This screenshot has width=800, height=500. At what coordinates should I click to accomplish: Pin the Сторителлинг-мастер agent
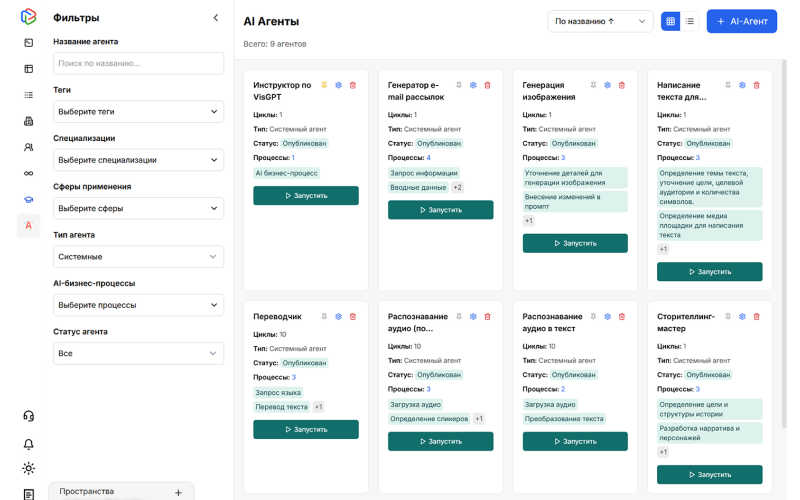click(728, 316)
